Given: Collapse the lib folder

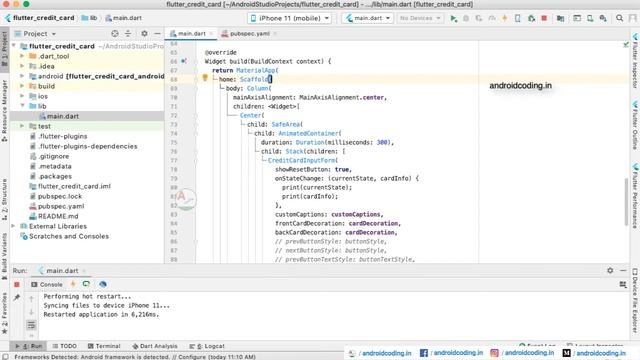Looking at the screenshot, I should (22, 106).
